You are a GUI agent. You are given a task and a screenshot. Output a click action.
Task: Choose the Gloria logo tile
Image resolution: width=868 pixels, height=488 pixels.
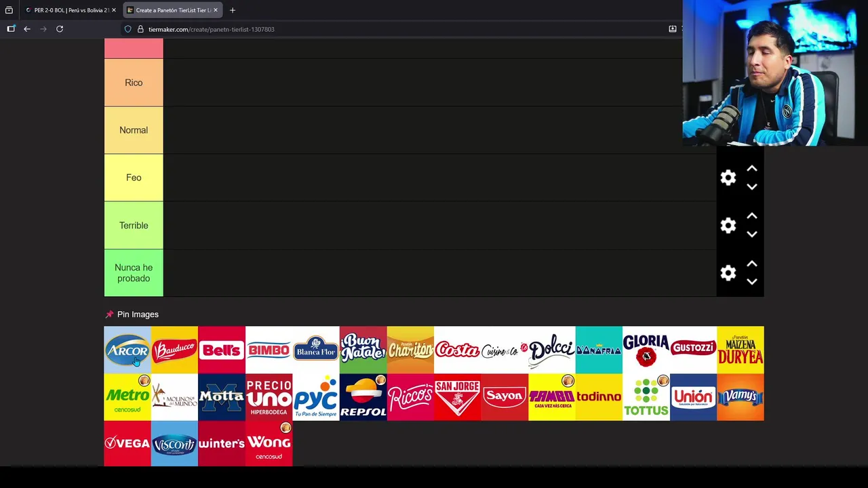[646, 350]
